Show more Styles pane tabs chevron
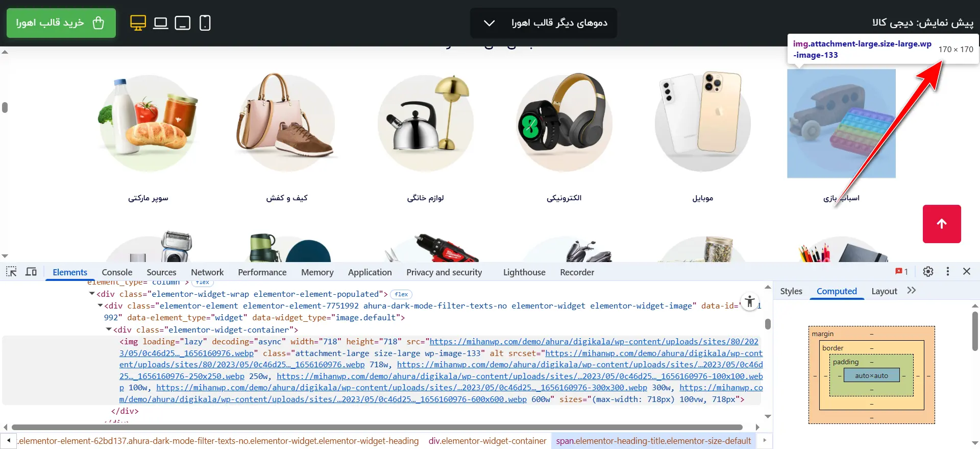 coord(912,291)
